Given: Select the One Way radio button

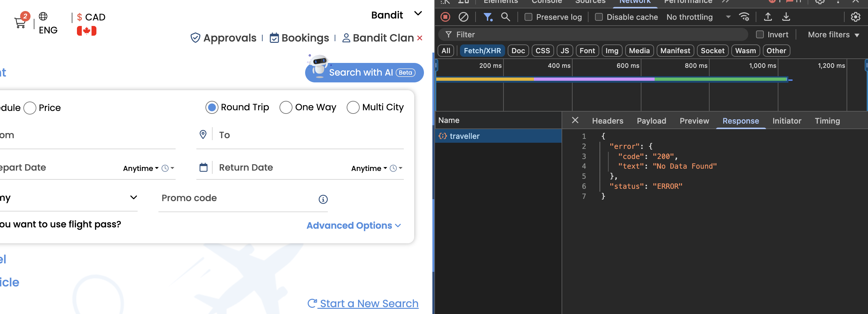Looking at the screenshot, I should pyautogui.click(x=286, y=107).
